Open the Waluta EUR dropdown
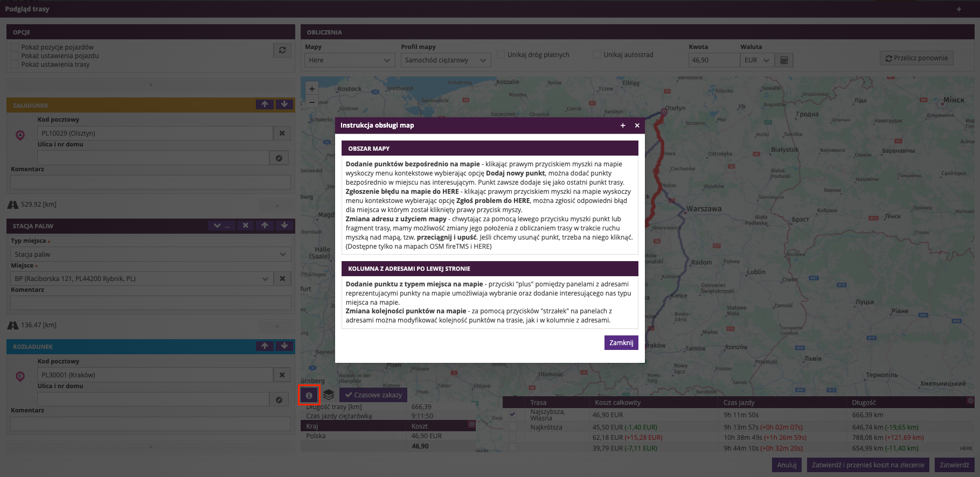 757,60
